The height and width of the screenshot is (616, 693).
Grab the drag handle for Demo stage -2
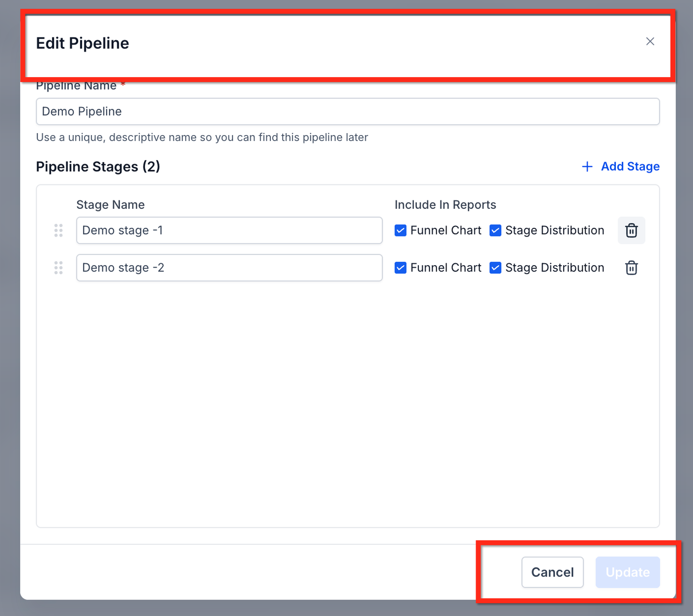[x=58, y=268]
